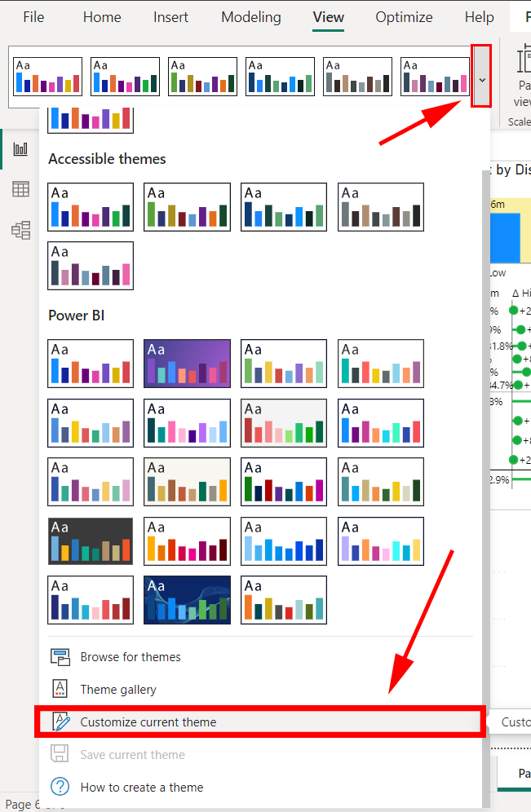Open Report view in left sidebar

(x=20, y=149)
